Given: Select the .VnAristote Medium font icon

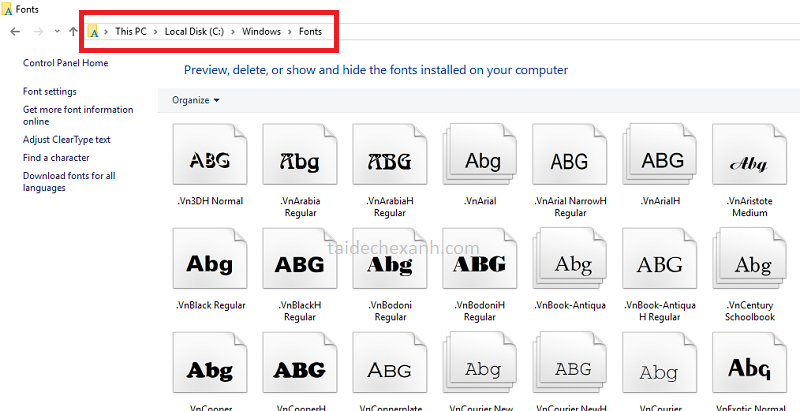Looking at the screenshot, I should coord(749,155).
